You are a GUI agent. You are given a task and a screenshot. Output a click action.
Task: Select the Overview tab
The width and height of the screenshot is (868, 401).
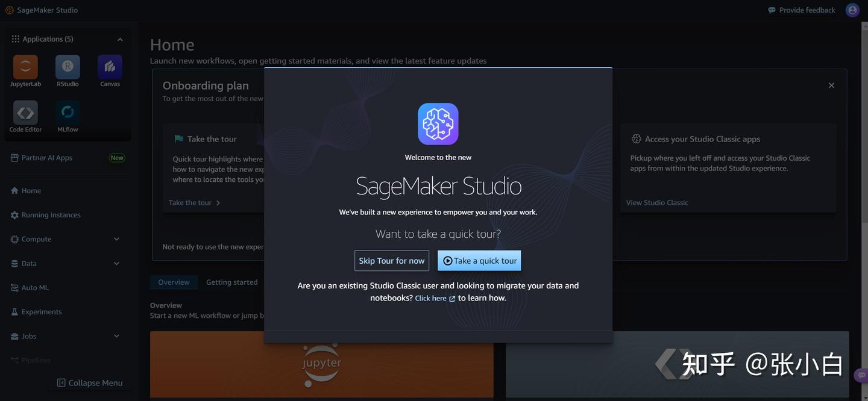174,282
